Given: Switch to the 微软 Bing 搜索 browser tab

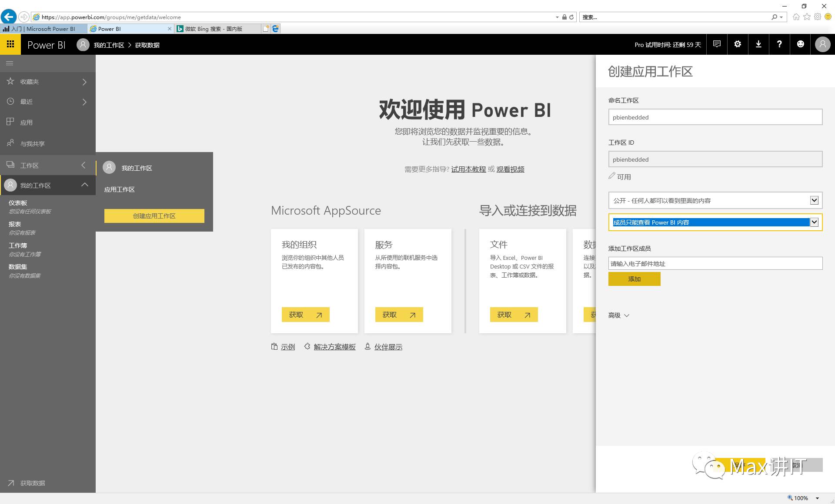Looking at the screenshot, I should 213,29.
